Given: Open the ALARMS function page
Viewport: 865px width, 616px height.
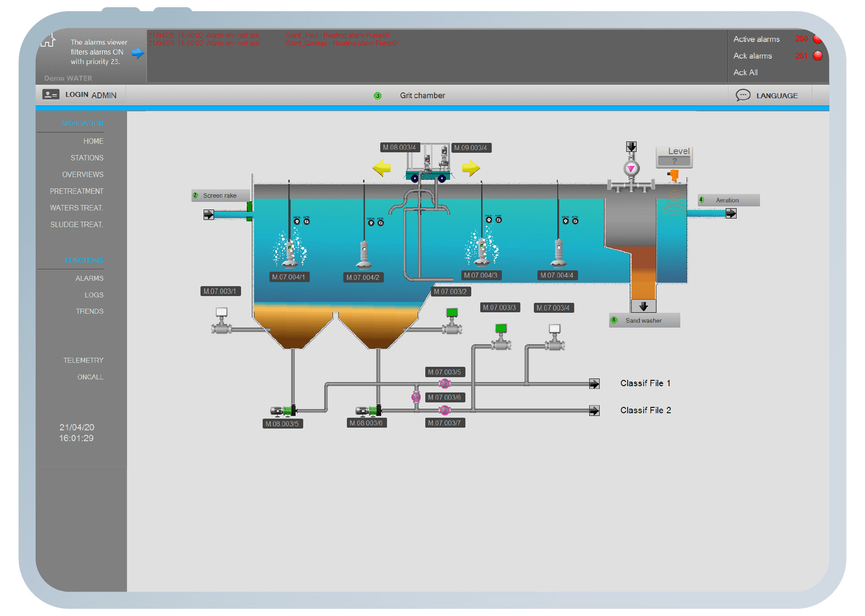Looking at the screenshot, I should tap(89, 278).
